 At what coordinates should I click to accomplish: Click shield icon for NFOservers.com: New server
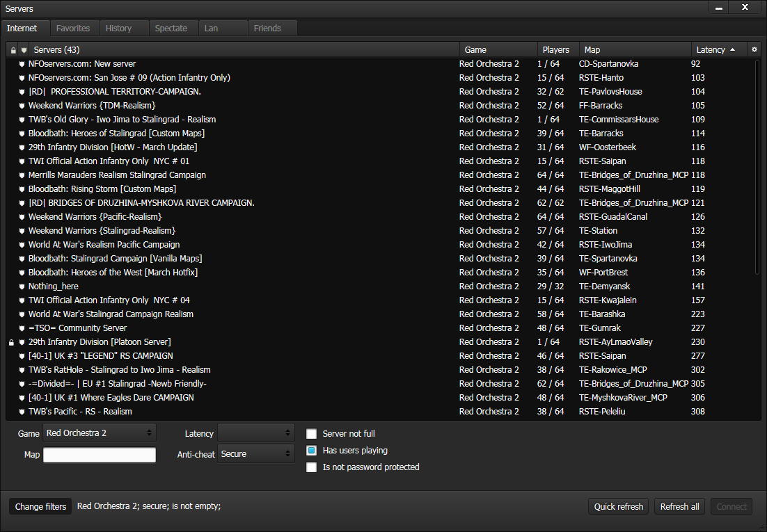tap(22, 64)
